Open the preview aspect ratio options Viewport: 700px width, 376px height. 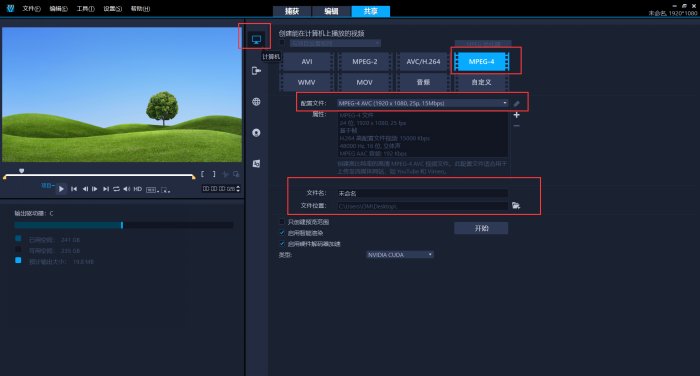point(152,190)
